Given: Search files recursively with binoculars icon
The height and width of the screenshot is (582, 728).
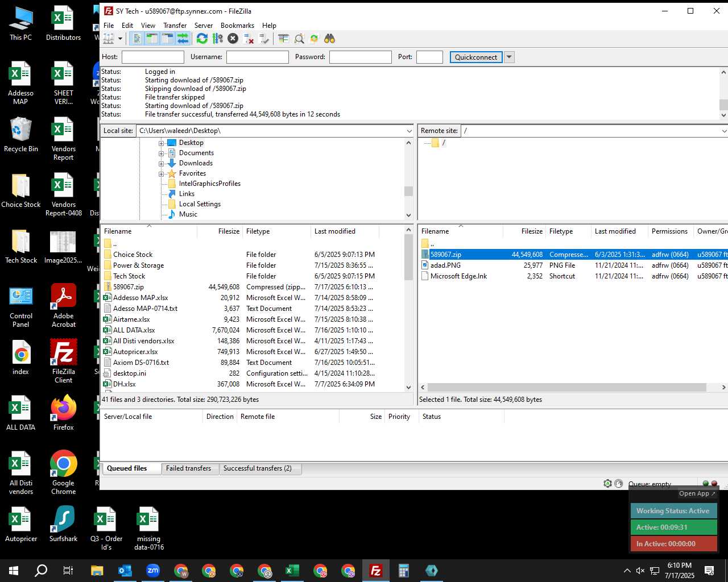Looking at the screenshot, I should [330, 39].
